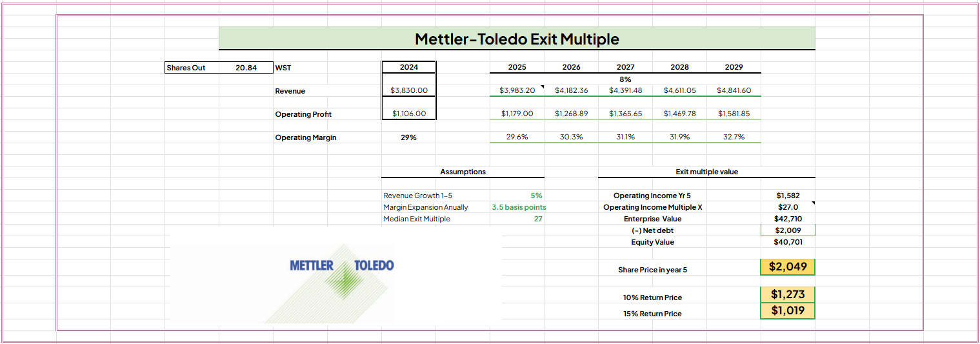This screenshot has width=980, height=344.
Task: Click the (-) Net debt label
Action: click(x=652, y=230)
